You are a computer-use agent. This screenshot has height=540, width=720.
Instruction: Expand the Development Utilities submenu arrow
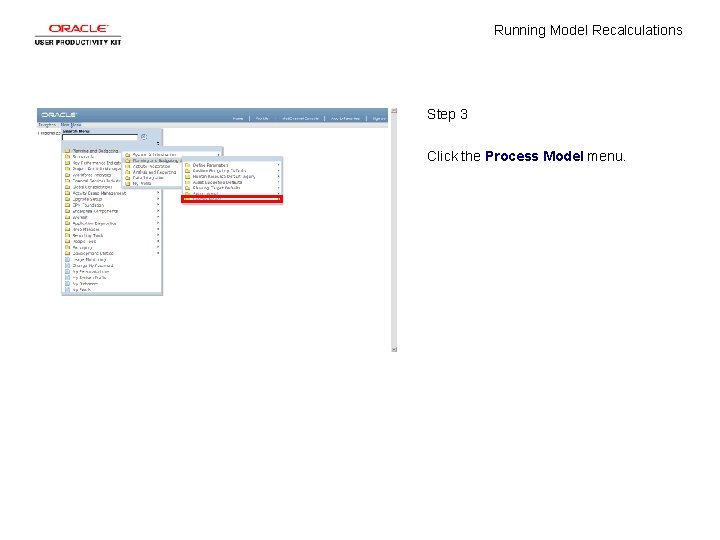[x=158, y=253]
